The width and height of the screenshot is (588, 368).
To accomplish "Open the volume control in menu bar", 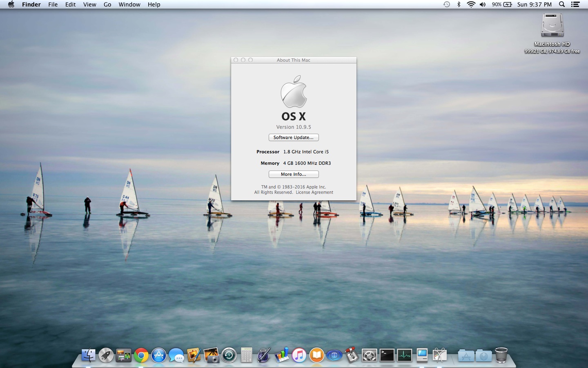I will (483, 4).
